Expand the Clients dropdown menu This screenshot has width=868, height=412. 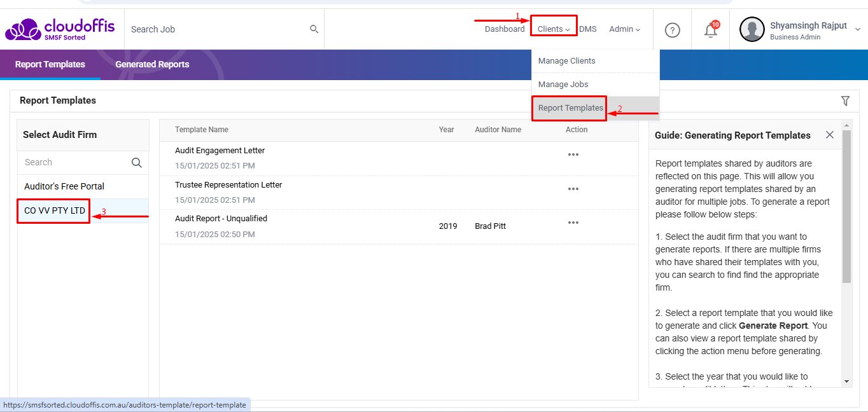pos(554,29)
